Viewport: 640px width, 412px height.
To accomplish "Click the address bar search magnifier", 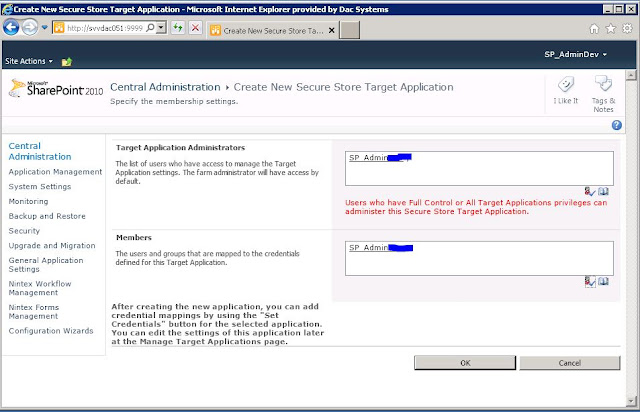I will click(x=150, y=28).
